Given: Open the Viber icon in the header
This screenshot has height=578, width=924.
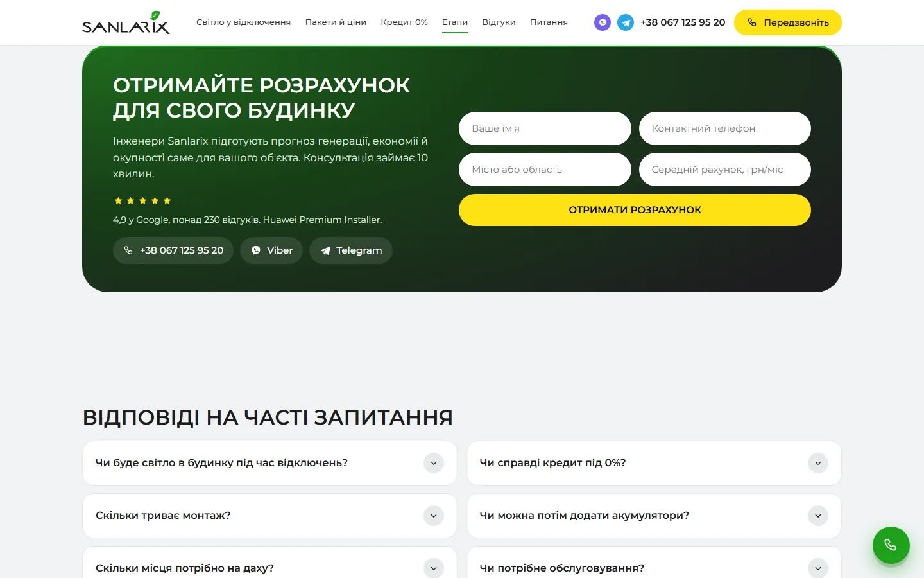Looking at the screenshot, I should 602,22.
